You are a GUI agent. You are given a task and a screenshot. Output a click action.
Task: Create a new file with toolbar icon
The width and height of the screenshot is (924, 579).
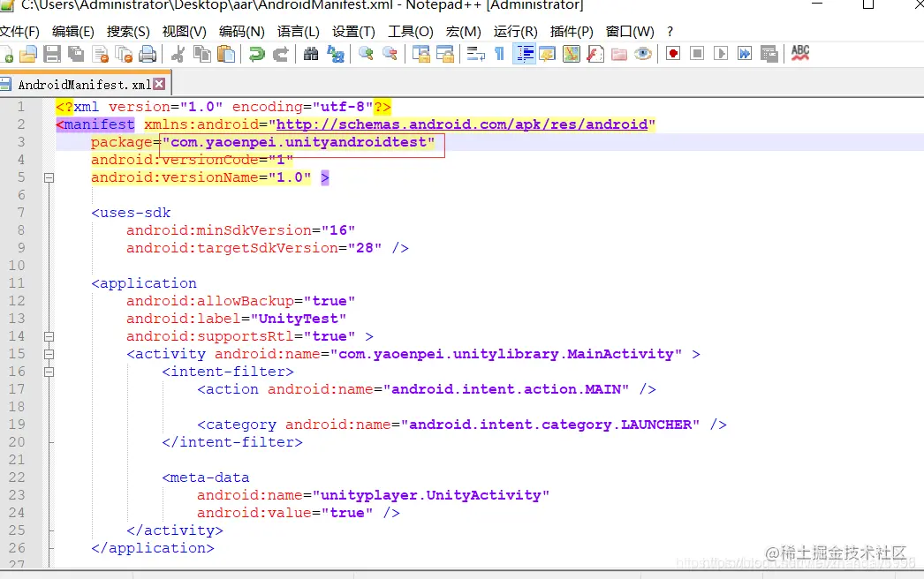pyautogui.click(x=6, y=54)
